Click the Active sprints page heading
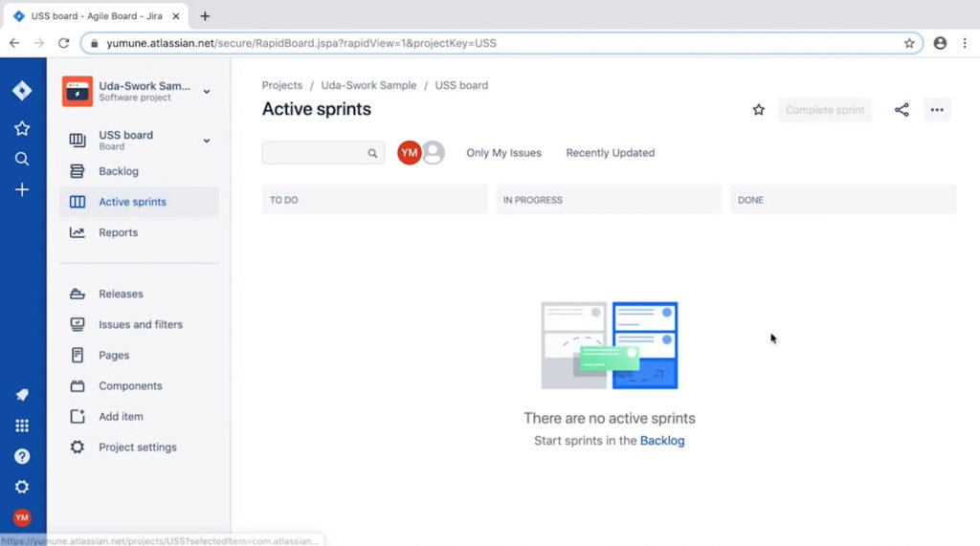This screenshot has height=546, width=980. tap(316, 109)
